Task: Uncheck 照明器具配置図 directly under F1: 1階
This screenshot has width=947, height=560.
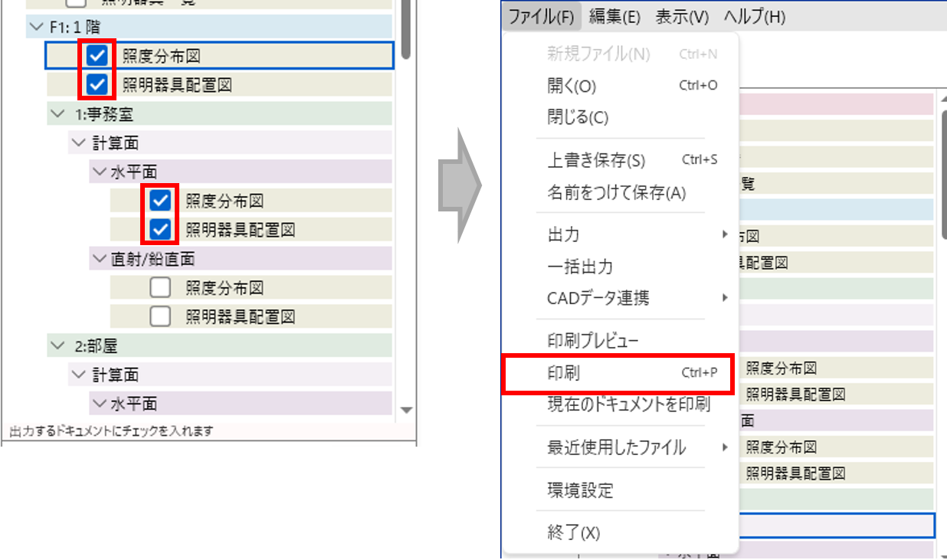Action: pyautogui.click(x=97, y=84)
